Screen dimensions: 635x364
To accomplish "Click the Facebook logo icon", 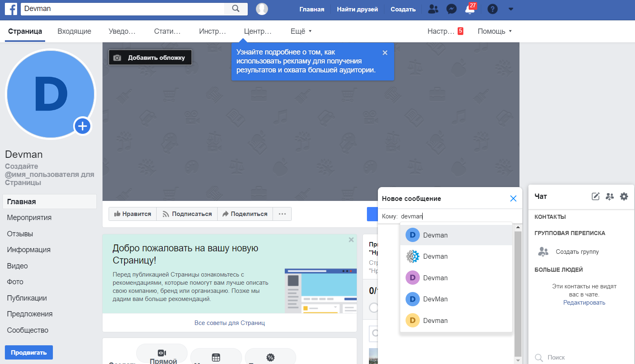I will coord(11,9).
